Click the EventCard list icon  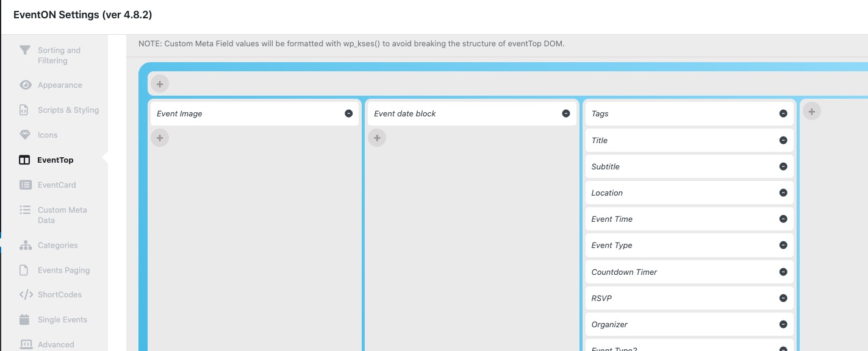click(x=25, y=185)
